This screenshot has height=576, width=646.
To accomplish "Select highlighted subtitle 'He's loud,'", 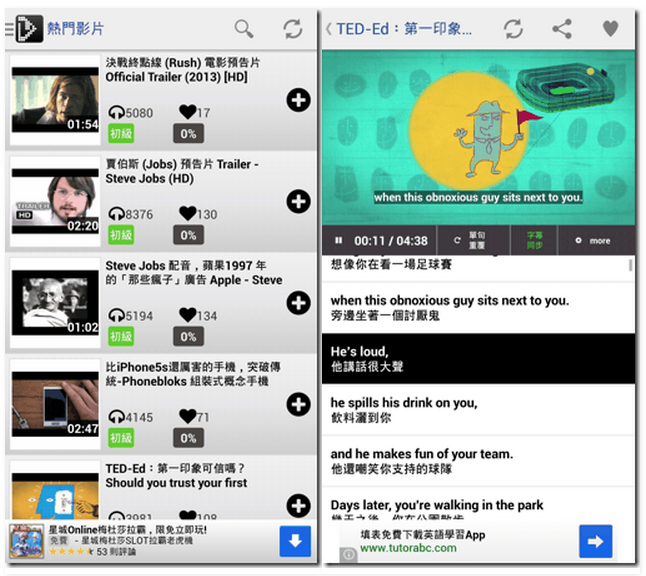I will pyautogui.click(x=478, y=359).
